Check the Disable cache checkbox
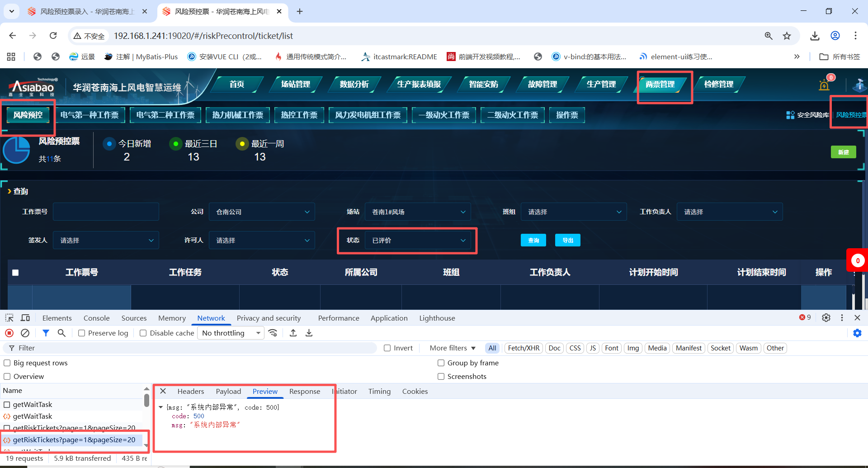 tap(143, 333)
